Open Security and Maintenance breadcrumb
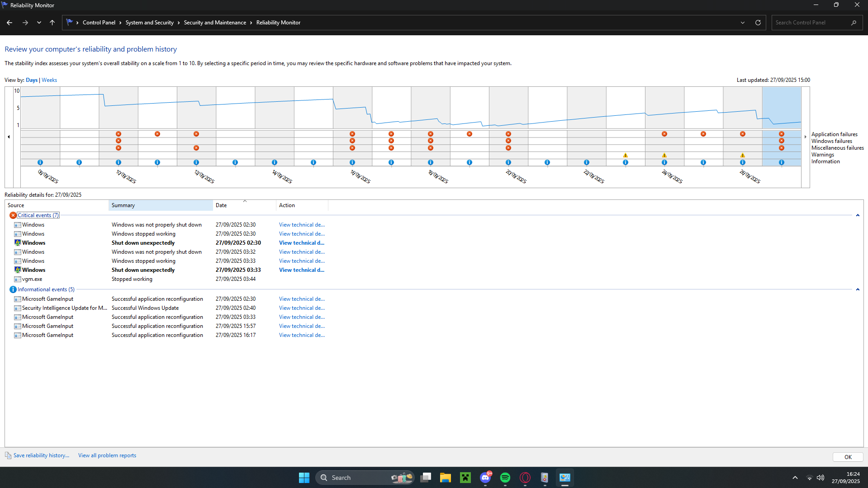The height and width of the screenshot is (488, 868). click(215, 23)
